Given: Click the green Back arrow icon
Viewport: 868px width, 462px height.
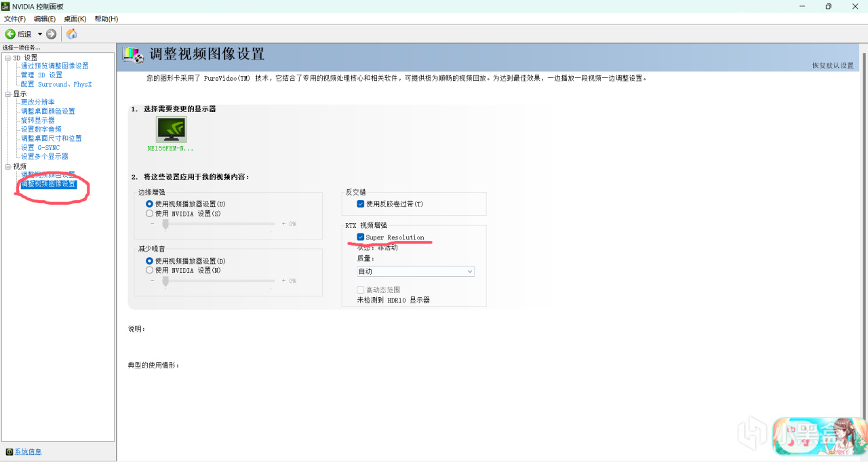Looking at the screenshot, I should [10, 34].
